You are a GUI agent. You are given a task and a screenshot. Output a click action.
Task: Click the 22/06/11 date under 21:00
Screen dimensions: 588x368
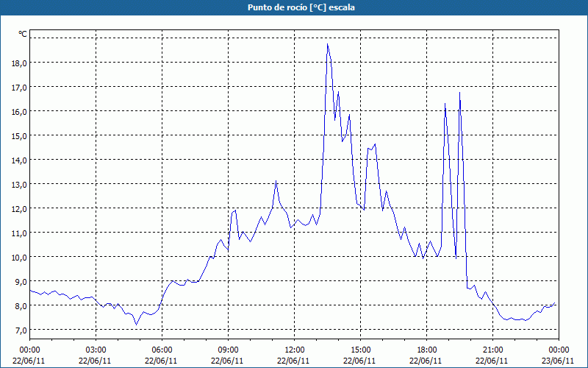point(492,361)
